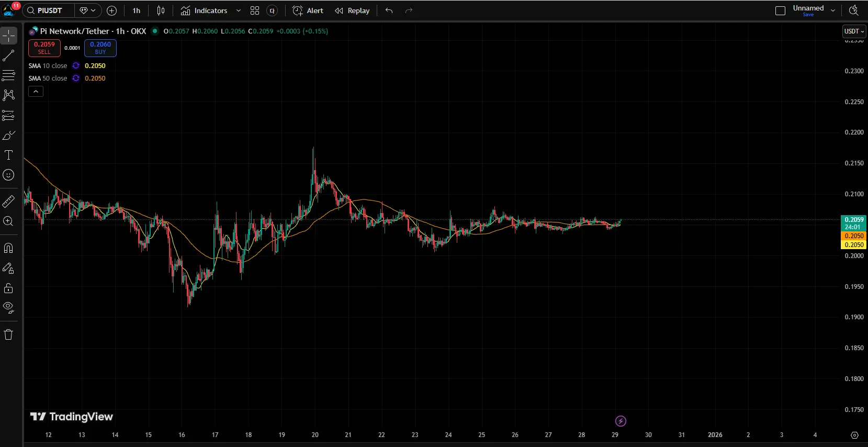
Task: Click the circled icon next to templates
Action: point(272,10)
